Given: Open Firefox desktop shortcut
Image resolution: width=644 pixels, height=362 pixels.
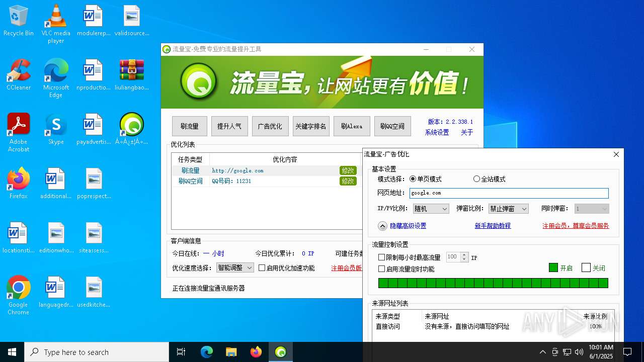Looking at the screenshot, I should pyautogui.click(x=19, y=183).
